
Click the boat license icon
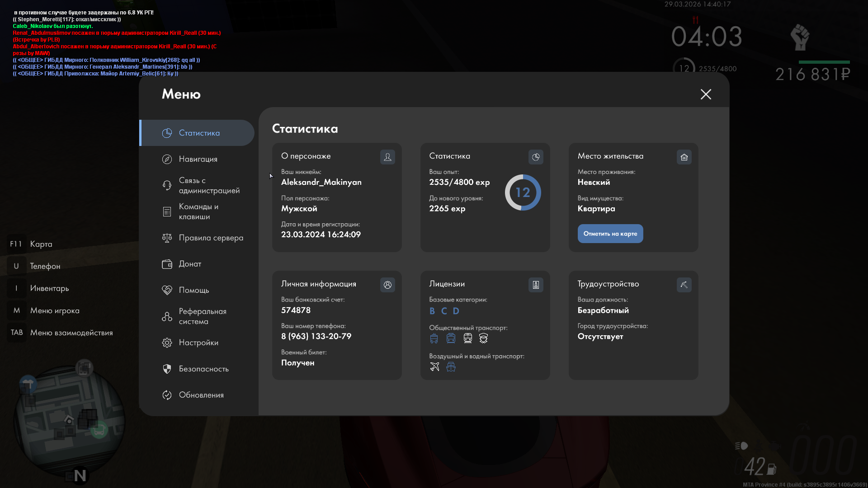point(451,366)
